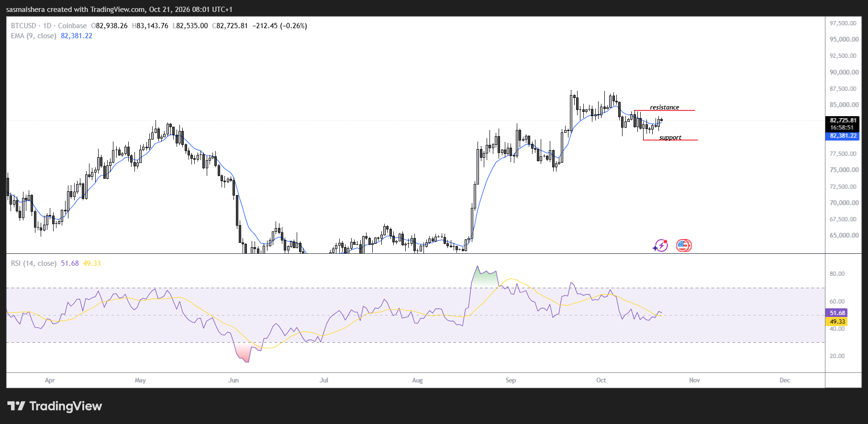
Task: Click the low price L82,535.00
Action: coord(190,26)
